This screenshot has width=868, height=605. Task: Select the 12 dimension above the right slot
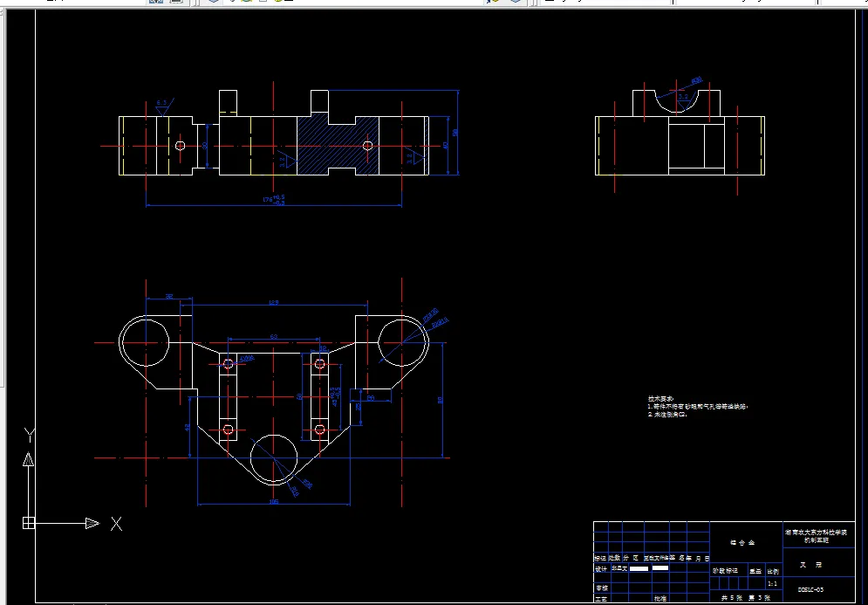pyautogui.click(x=323, y=348)
